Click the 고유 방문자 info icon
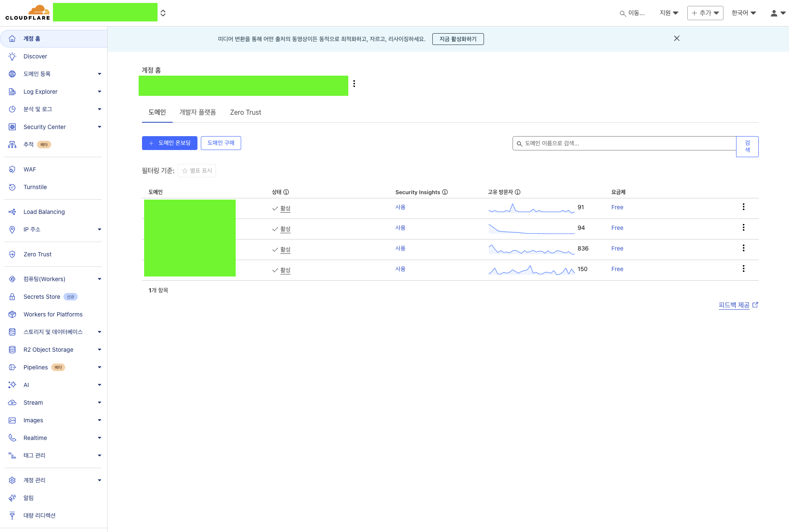This screenshot has height=532, width=789. [518, 192]
